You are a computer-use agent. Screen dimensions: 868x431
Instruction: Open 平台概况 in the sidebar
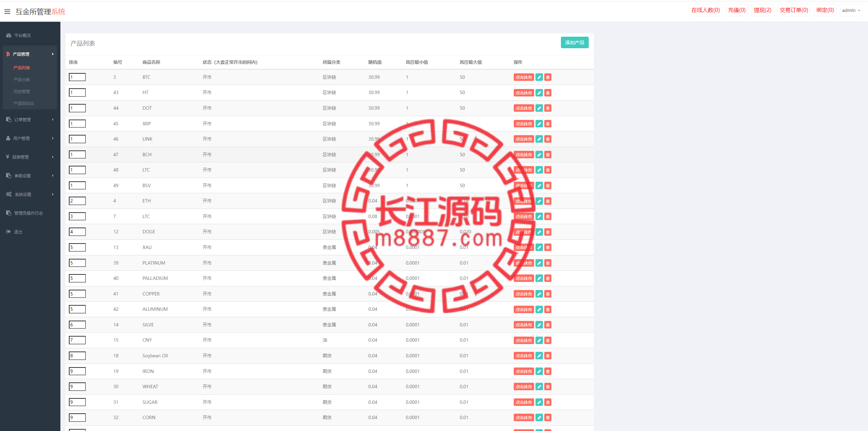click(x=30, y=35)
